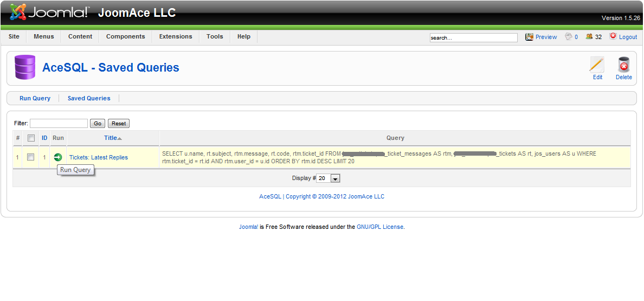Open the Tickets: Latest Replies link
This screenshot has height=301, width=644.
[99, 157]
